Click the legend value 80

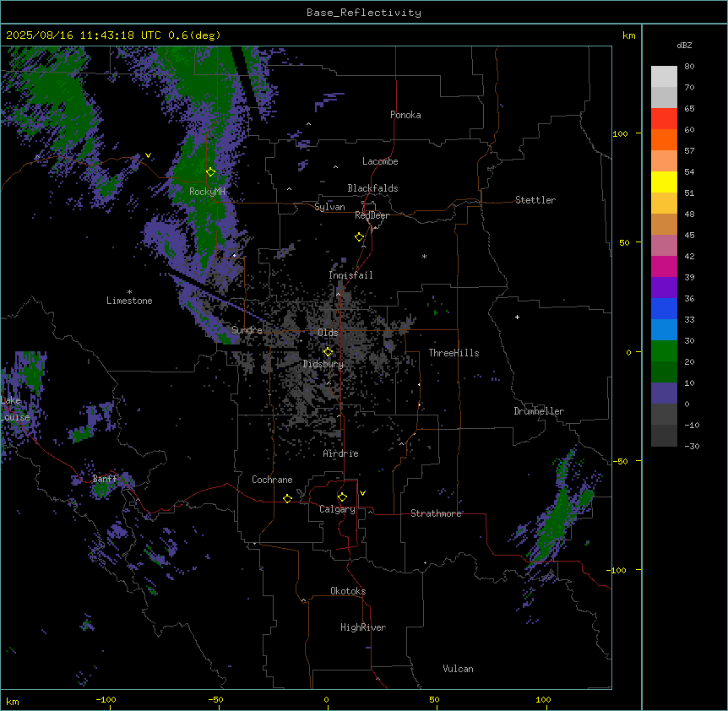(689, 67)
